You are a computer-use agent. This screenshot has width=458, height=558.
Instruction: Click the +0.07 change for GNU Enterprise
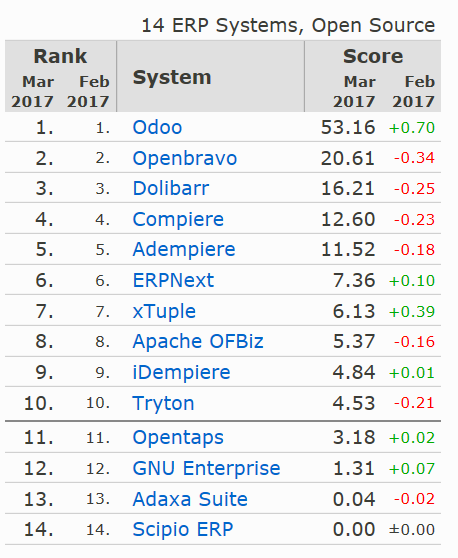[x=412, y=469]
